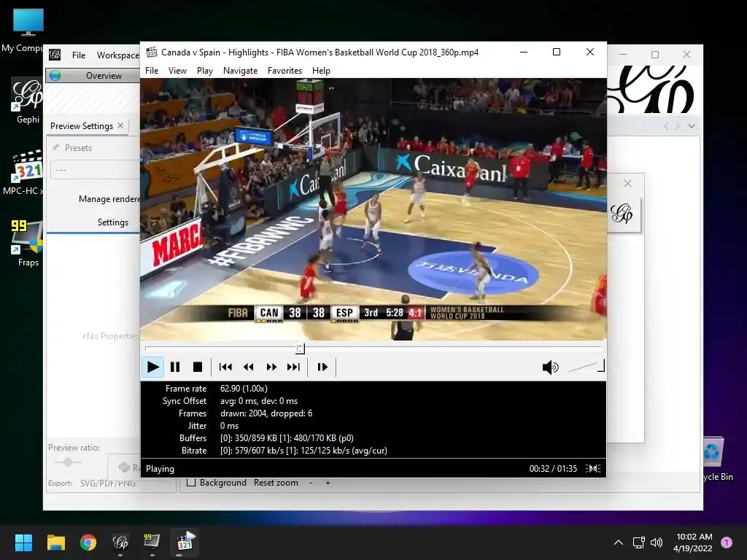Pause the video playback
The width and height of the screenshot is (747, 560).
(175, 367)
